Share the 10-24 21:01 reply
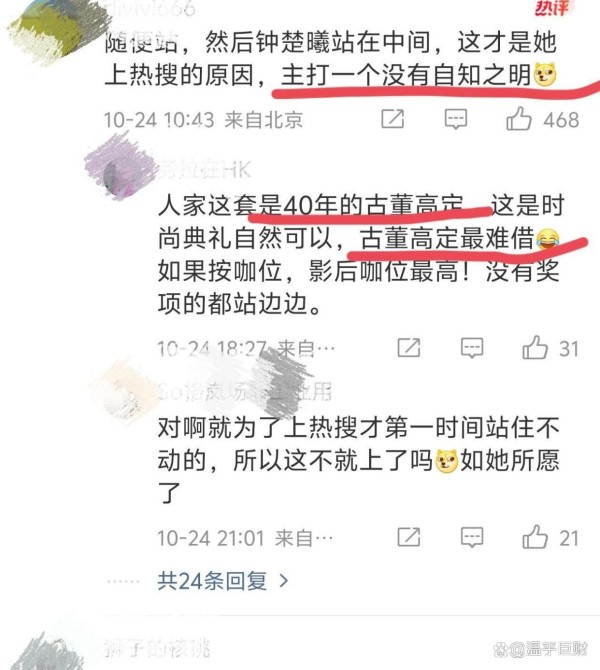 (x=409, y=537)
